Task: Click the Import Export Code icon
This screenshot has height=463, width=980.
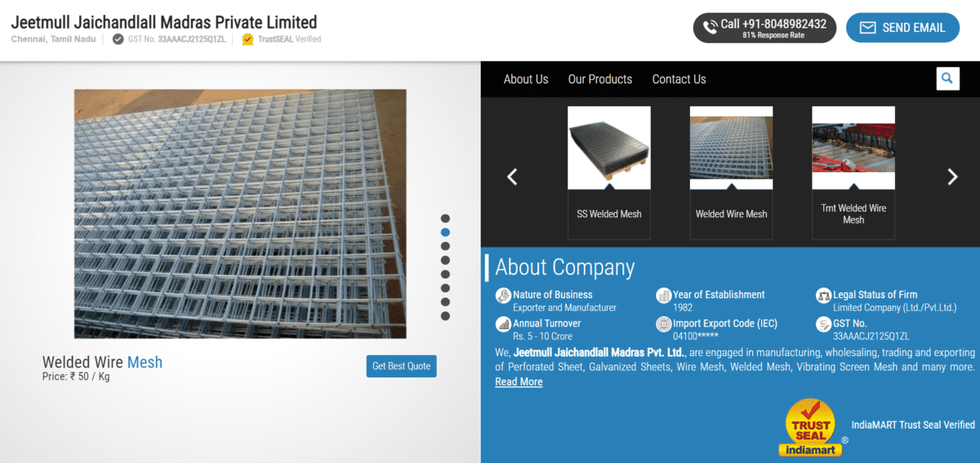Action: tap(663, 324)
